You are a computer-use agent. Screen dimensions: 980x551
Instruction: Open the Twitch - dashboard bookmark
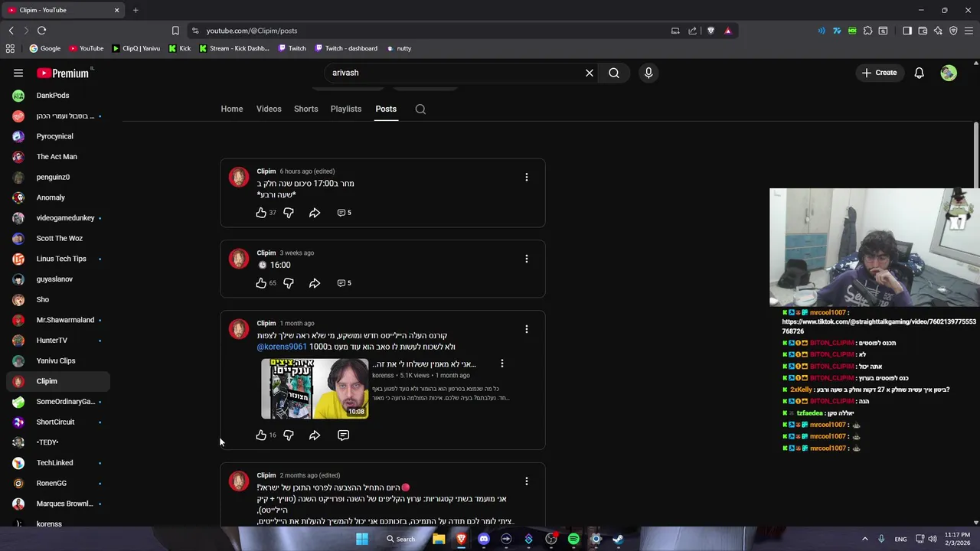pyautogui.click(x=345, y=48)
